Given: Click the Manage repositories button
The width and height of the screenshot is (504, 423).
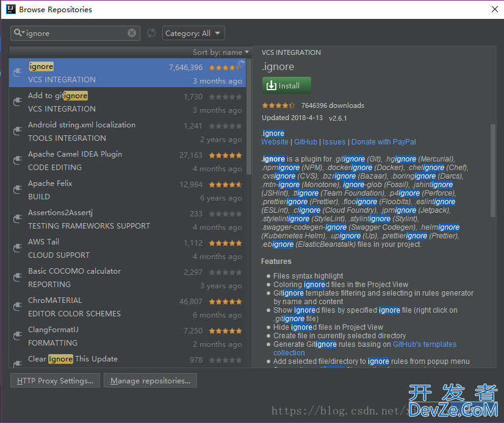Looking at the screenshot, I should click(x=151, y=380).
